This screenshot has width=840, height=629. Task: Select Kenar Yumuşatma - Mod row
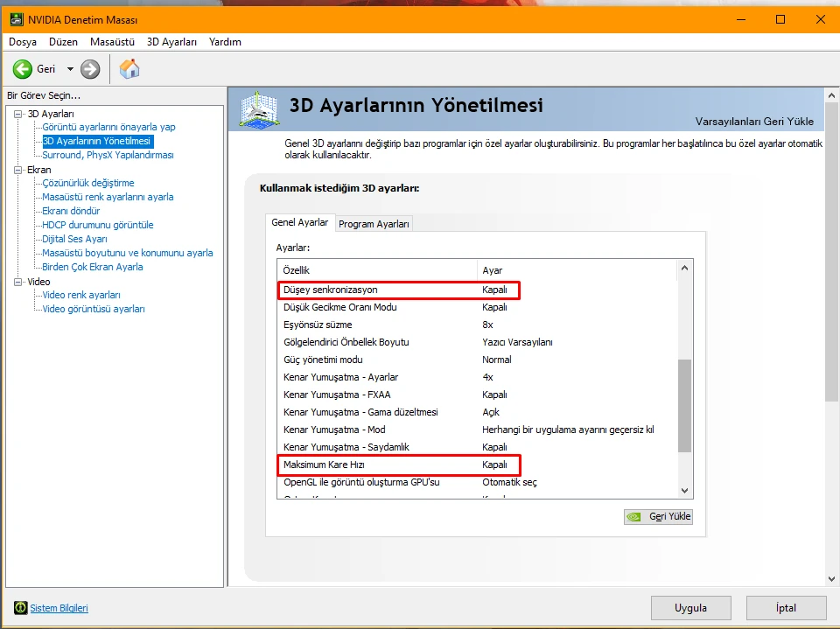click(x=478, y=430)
